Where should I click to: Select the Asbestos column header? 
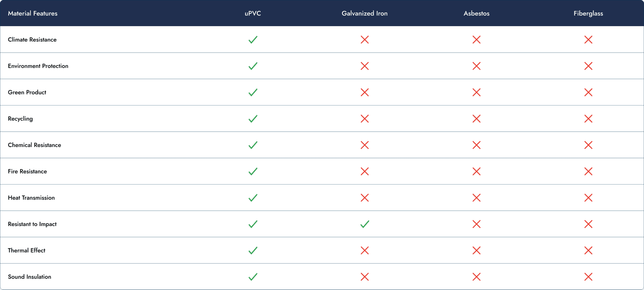point(476,13)
